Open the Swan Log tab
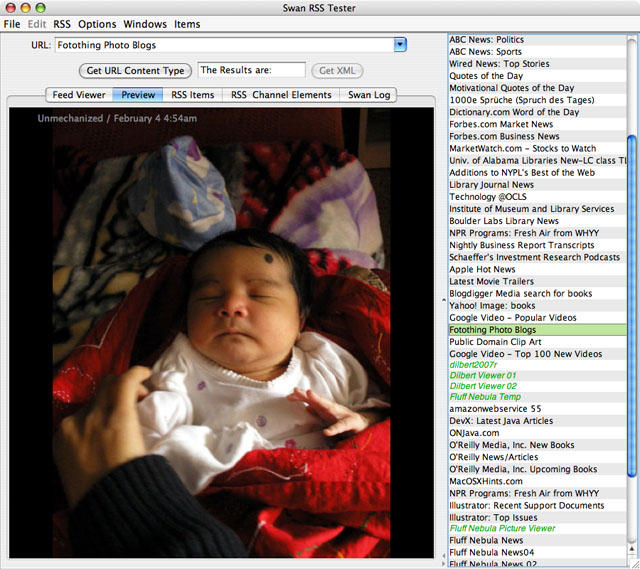640x569 pixels. 369,95
